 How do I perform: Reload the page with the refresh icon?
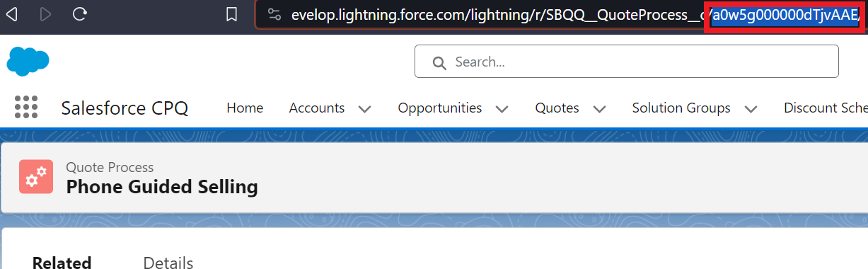(x=81, y=14)
